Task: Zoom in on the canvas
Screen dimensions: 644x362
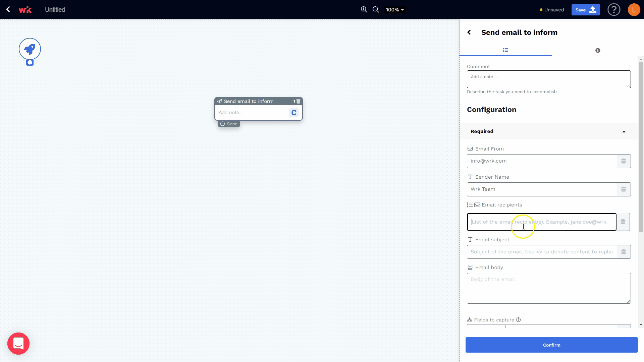Action: pos(364,10)
